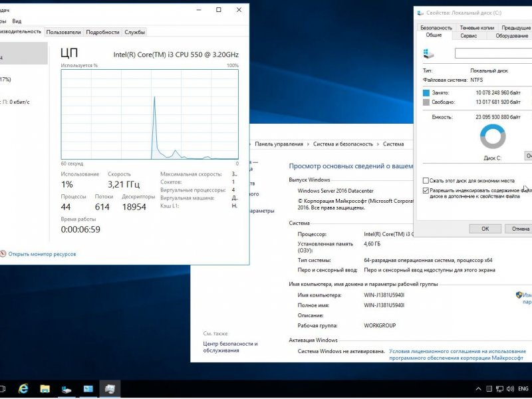Open Internet Explorer from the taskbar
532x399 pixels.
tap(23, 388)
